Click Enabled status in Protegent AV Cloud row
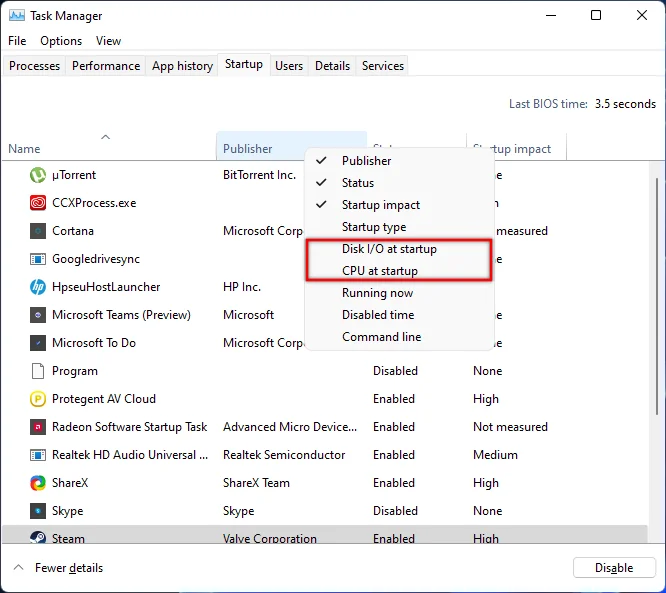The height and width of the screenshot is (593, 666). pyautogui.click(x=394, y=399)
